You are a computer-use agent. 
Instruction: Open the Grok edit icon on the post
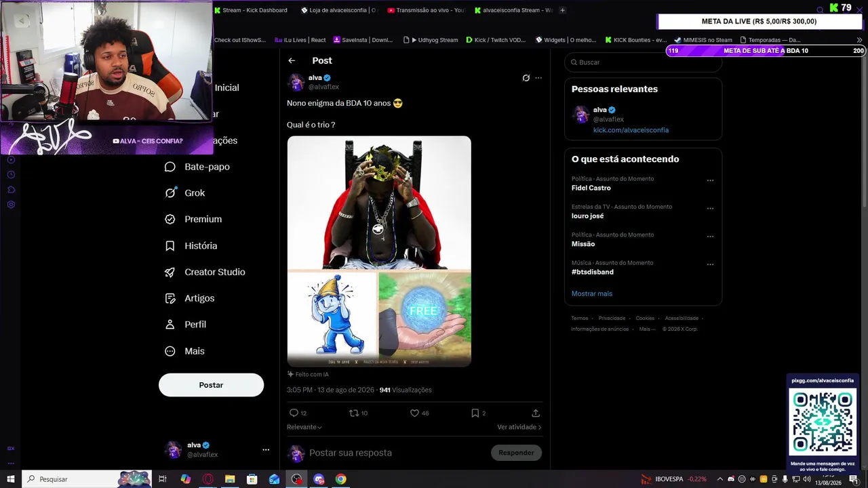click(526, 78)
